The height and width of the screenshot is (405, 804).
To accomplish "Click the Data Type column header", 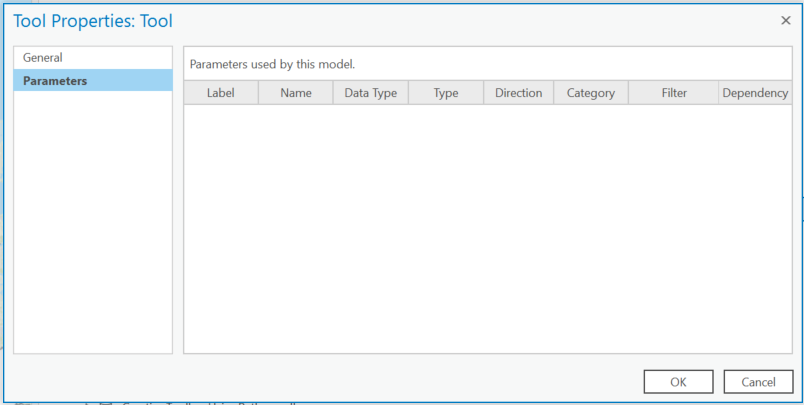I will (370, 93).
